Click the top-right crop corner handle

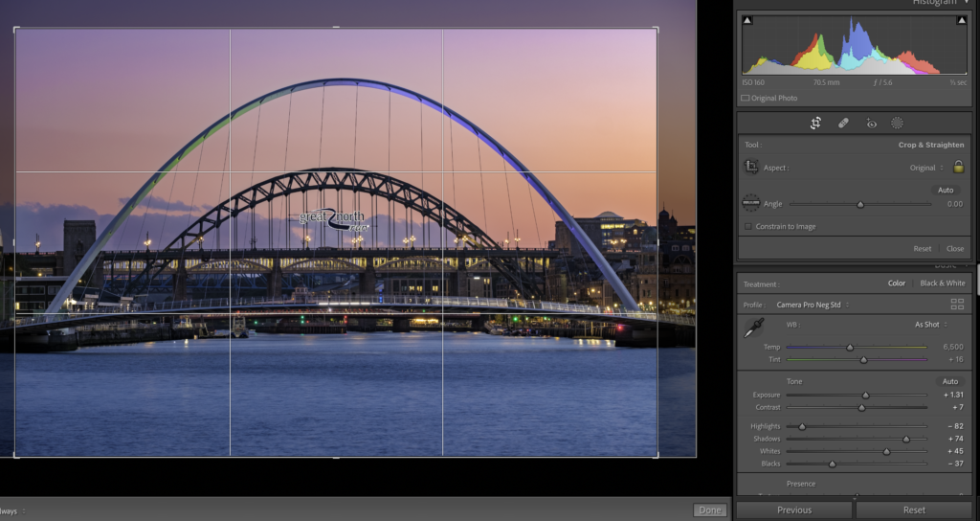[x=657, y=29]
